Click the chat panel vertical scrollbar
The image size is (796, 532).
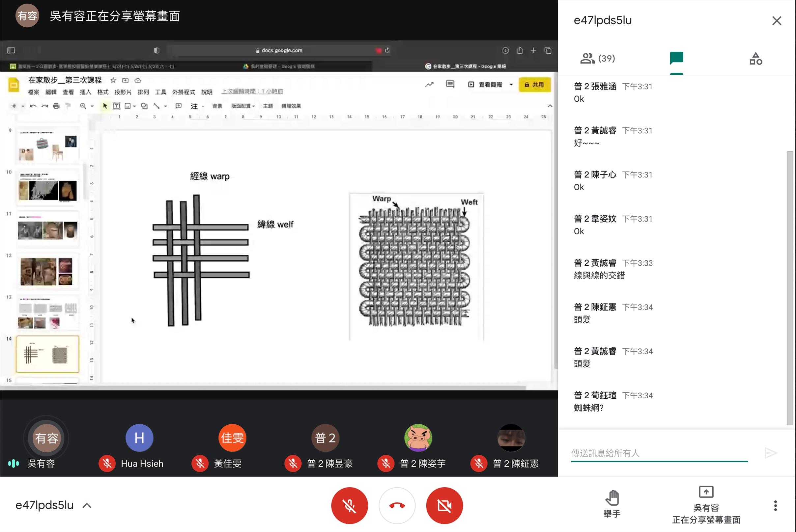(789, 288)
